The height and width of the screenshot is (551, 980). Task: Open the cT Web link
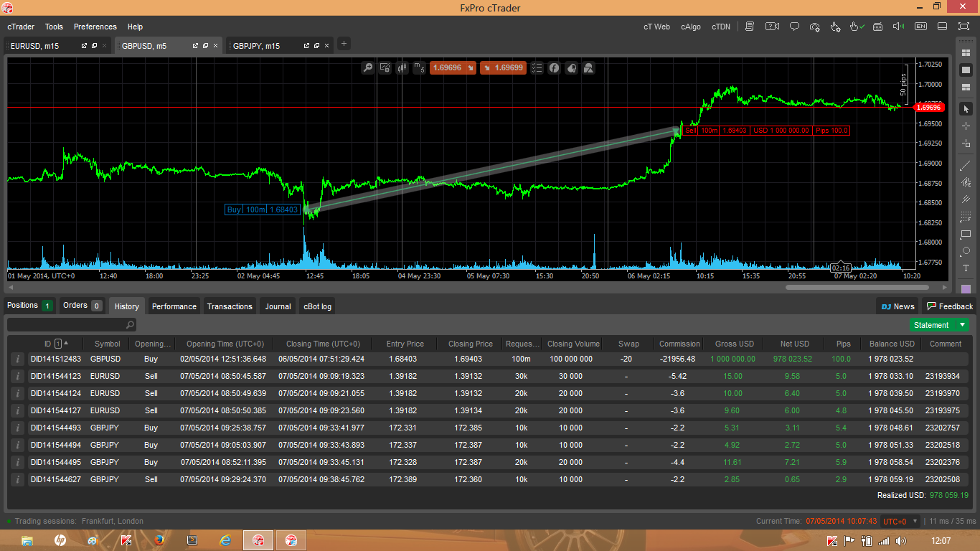point(656,27)
